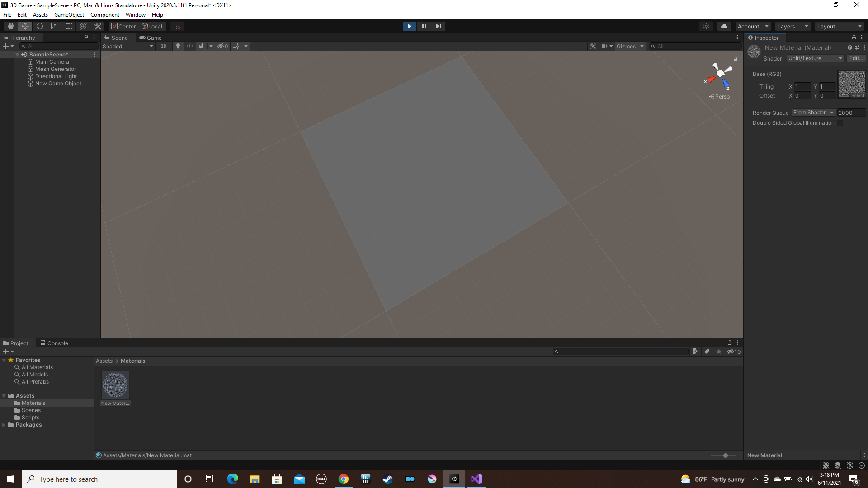Toggle 2D view mode in Scene
Viewport: 868px width, 488px height.
point(164,46)
